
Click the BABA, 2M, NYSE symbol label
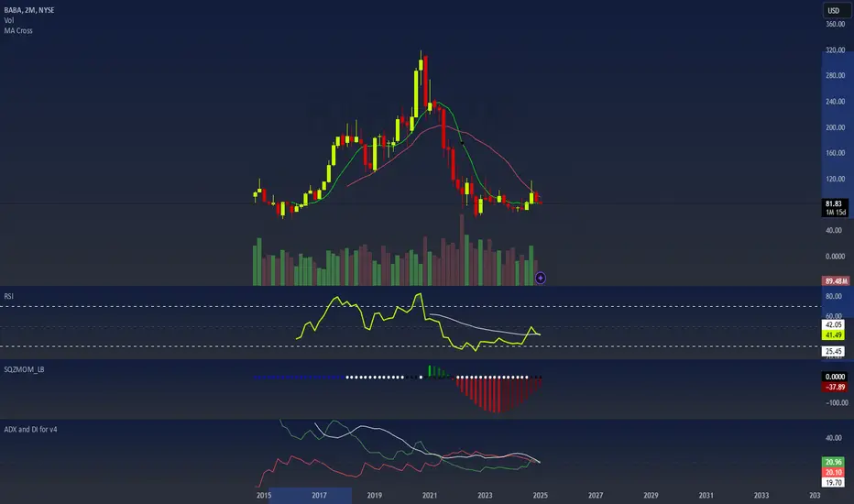(29, 10)
